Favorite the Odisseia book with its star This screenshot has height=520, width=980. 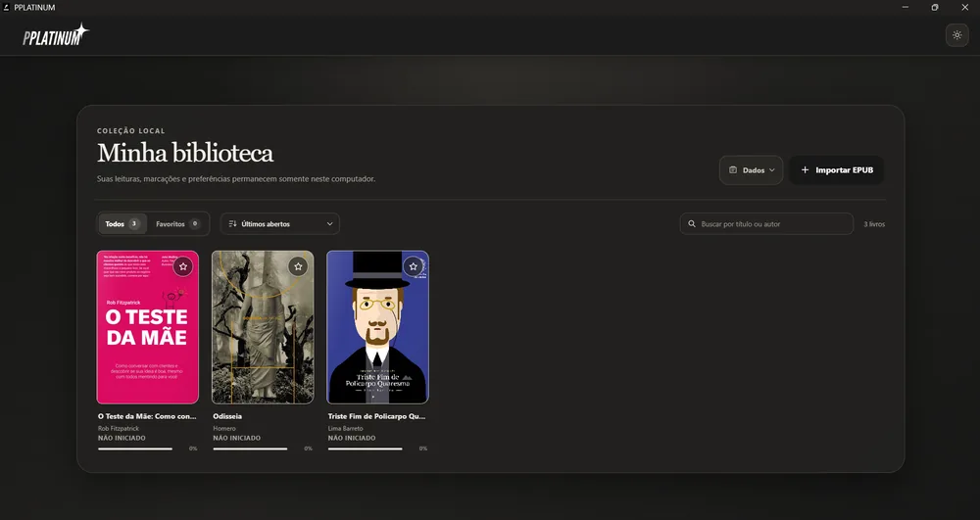pyautogui.click(x=298, y=266)
